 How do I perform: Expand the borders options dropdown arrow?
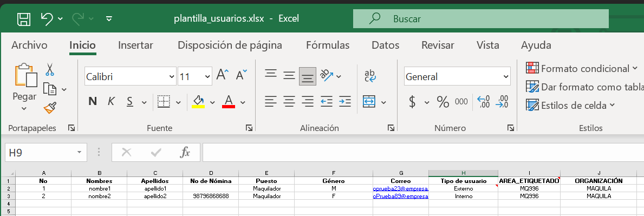click(178, 102)
